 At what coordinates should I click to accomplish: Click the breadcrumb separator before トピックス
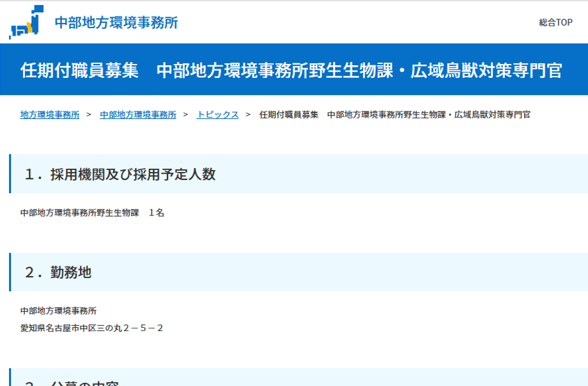click(x=185, y=114)
